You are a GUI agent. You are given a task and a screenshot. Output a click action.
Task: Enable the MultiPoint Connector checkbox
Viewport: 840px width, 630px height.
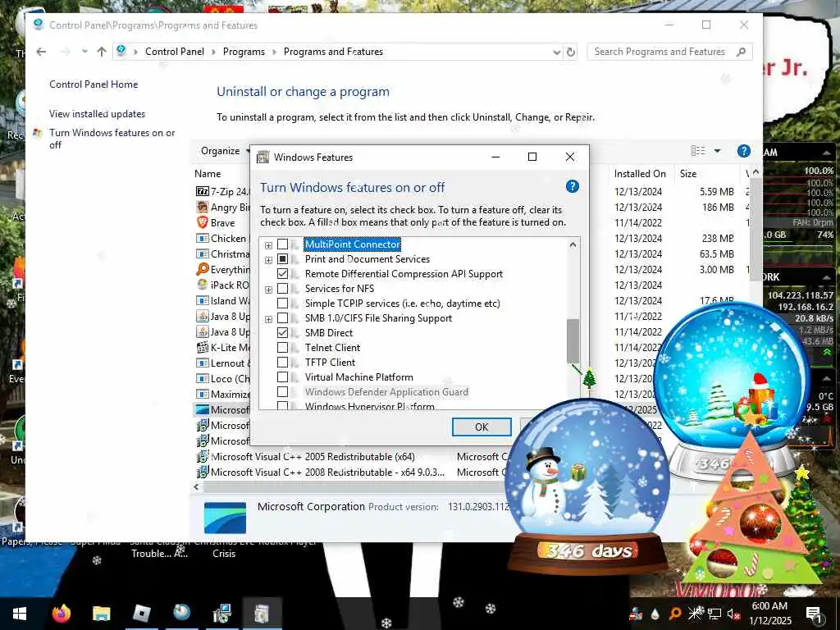point(282,244)
